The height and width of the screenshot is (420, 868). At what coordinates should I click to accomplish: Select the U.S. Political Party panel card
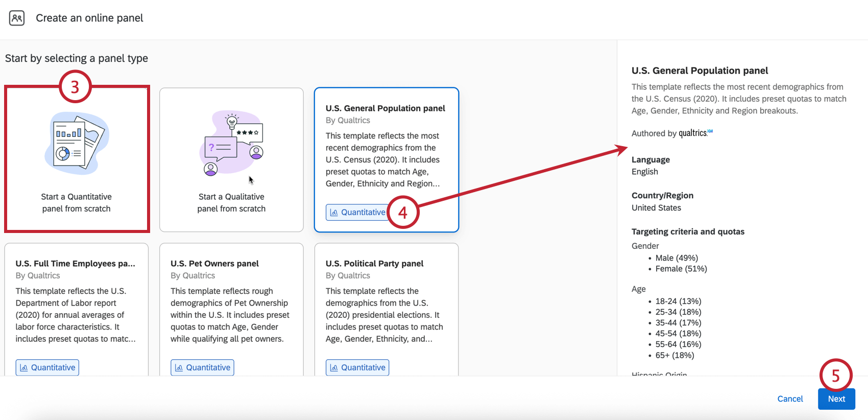[x=387, y=310]
